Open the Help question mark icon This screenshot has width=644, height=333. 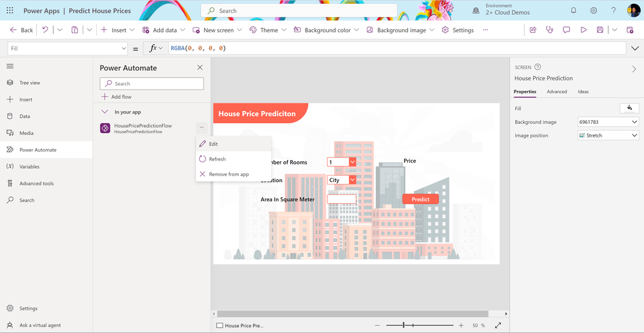pos(614,11)
